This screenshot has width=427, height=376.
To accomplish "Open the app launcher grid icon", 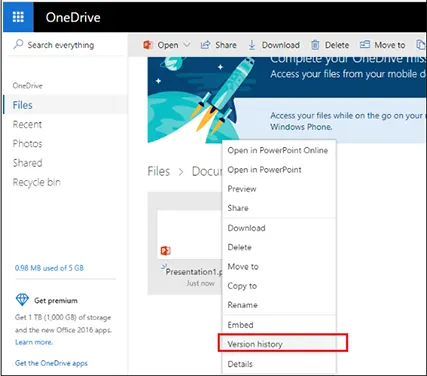I will [x=18, y=17].
